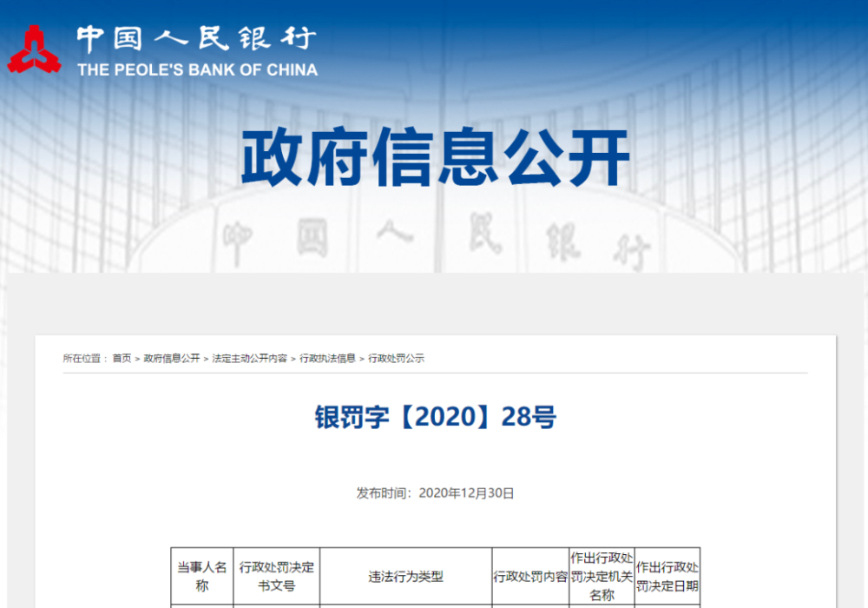Image resolution: width=868 pixels, height=608 pixels.
Task: Click the 当事人名称 table header
Action: click(202, 577)
